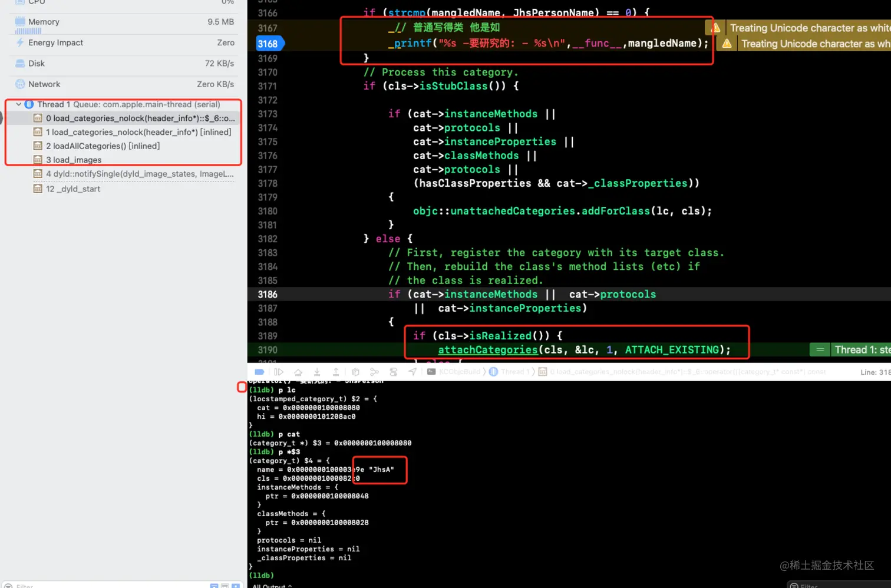Click the last (lldb) prompt in console
The height and width of the screenshot is (588, 891).
[x=261, y=576]
